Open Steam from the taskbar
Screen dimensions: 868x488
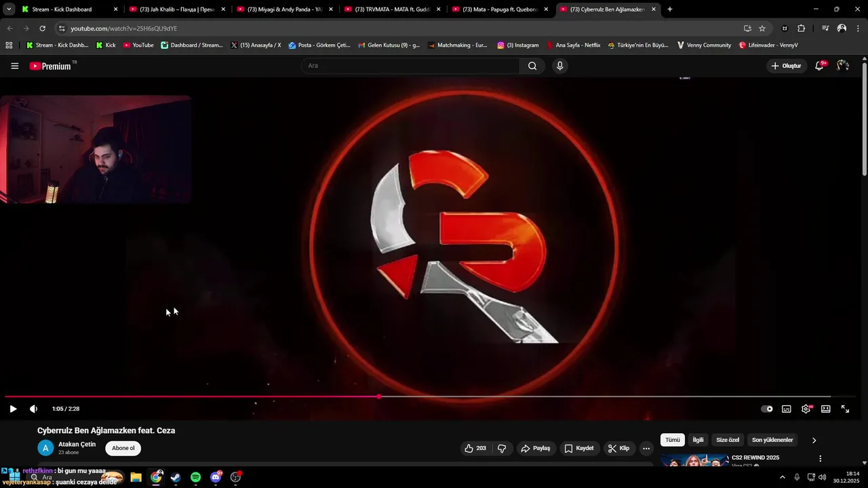[x=176, y=477]
